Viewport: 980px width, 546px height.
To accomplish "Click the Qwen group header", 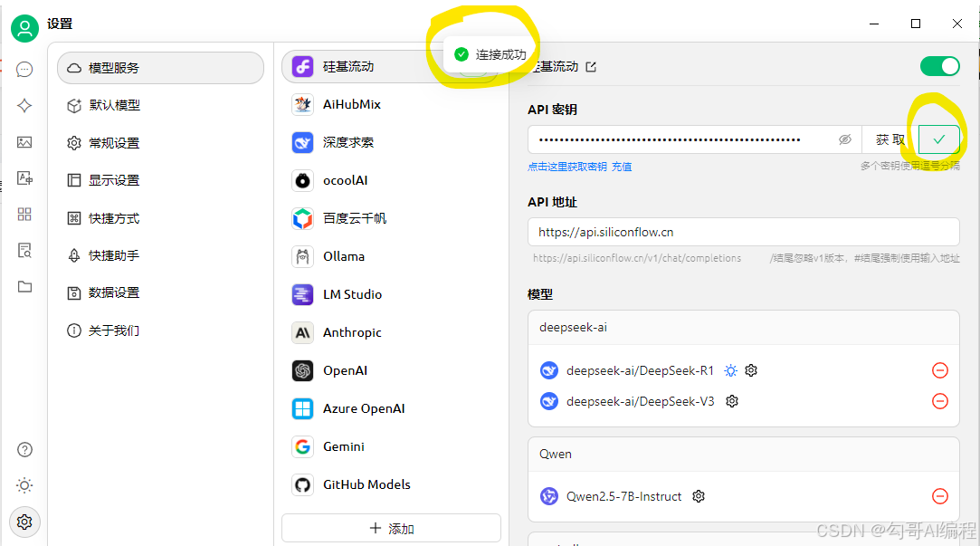I will (744, 454).
